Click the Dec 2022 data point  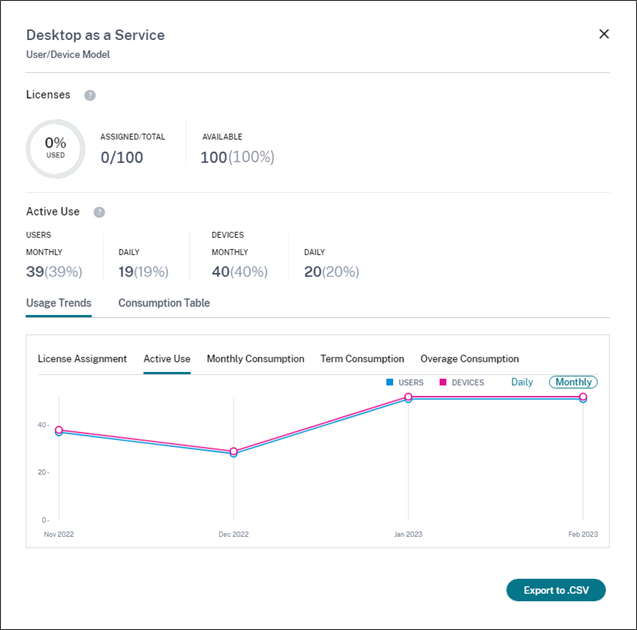pyautogui.click(x=234, y=452)
